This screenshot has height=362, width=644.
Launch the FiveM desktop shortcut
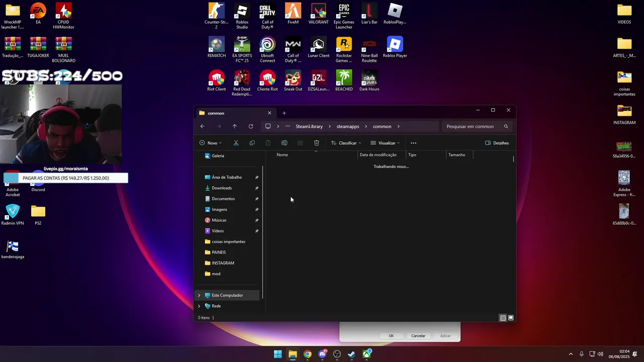293,14
